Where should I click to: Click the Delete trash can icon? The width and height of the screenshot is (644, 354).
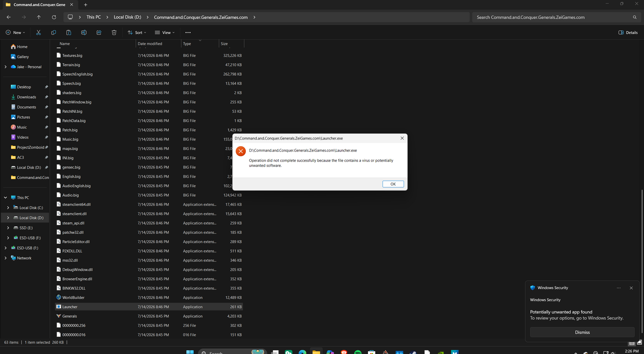(x=114, y=33)
